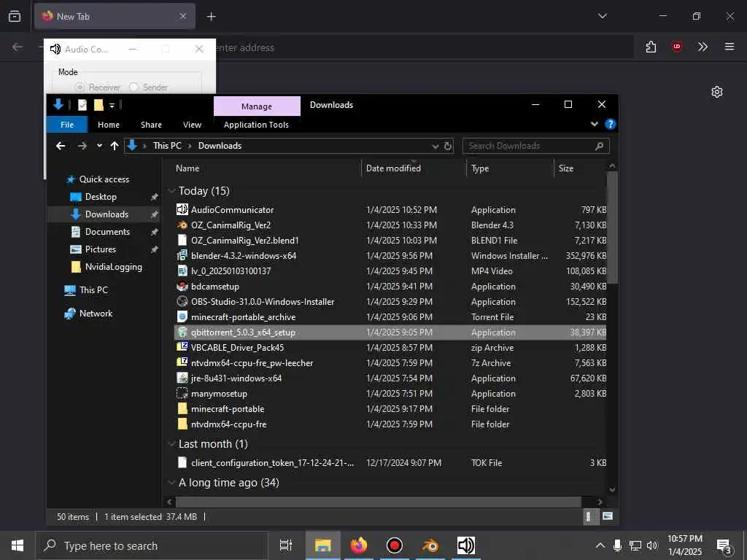Collapse the Last month (1) group
The height and width of the screenshot is (560, 747).
(171, 444)
